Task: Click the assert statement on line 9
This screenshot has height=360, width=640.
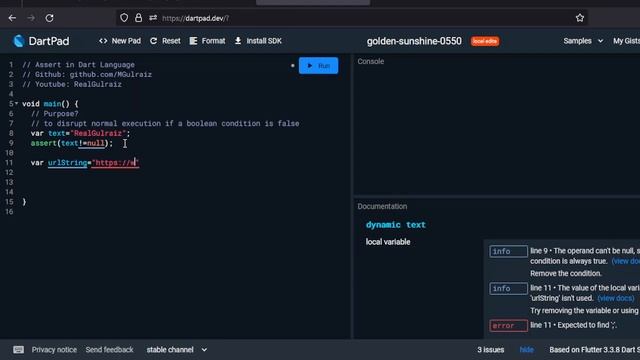Action: (72, 143)
